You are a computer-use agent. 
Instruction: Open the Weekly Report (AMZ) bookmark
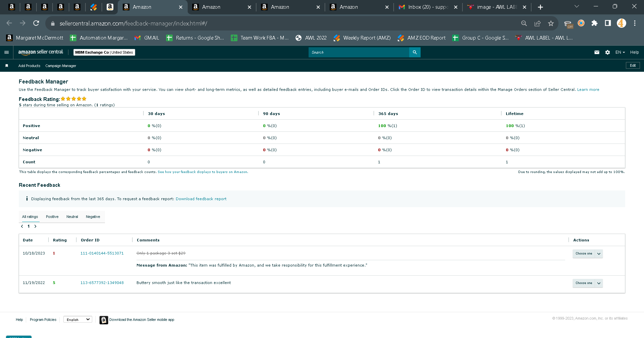362,38
